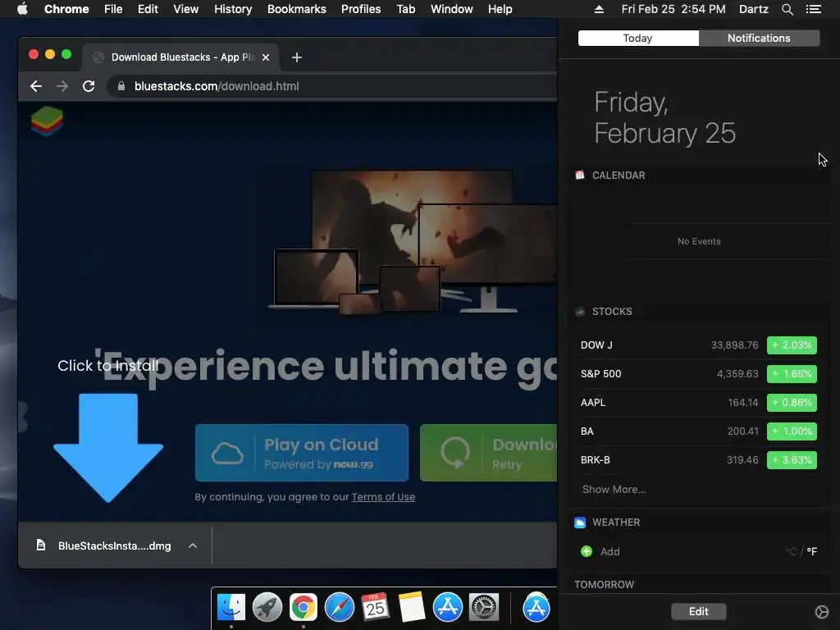This screenshot has height=630, width=840.
Task: Open Chrome from the Dock
Action: pyautogui.click(x=304, y=607)
